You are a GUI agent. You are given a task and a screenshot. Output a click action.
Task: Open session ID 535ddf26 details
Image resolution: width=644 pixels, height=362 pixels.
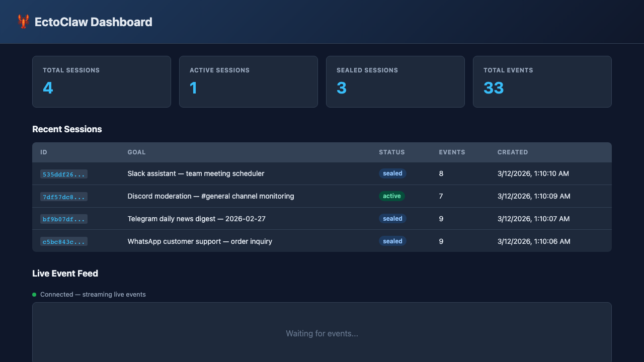coord(63,173)
